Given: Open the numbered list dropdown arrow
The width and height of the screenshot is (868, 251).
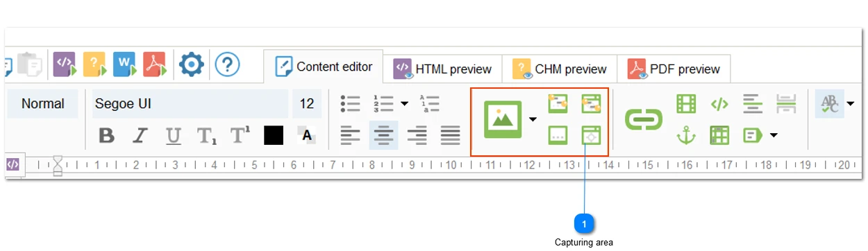Looking at the screenshot, I should click(404, 104).
